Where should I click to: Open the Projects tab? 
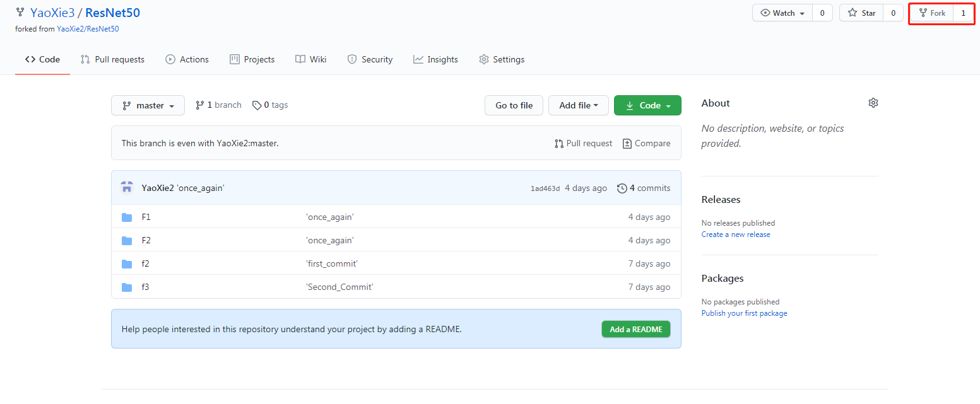click(252, 59)
